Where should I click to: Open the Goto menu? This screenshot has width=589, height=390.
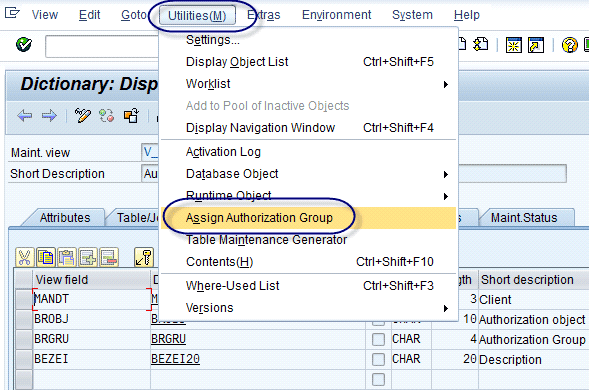(133, 15)
